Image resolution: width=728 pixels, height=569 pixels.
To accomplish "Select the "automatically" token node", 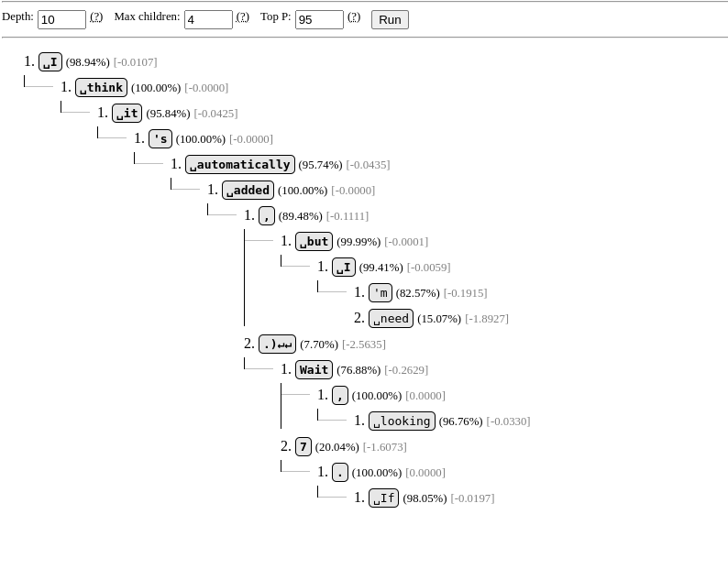I will pyautogui.click(x=239, y=165).
